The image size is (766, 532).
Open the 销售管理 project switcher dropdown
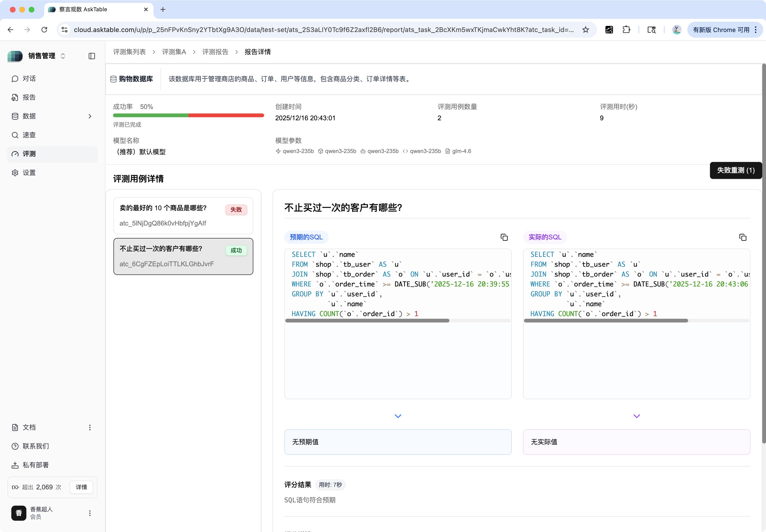tap(46, 56)
